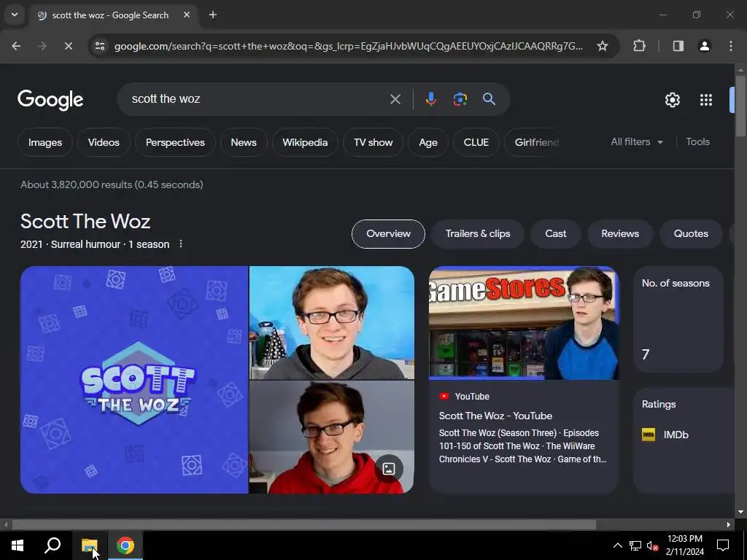This screenshot has width=747, height=560.
Task: Open the Quotes tab
Action: coord(691,234)
